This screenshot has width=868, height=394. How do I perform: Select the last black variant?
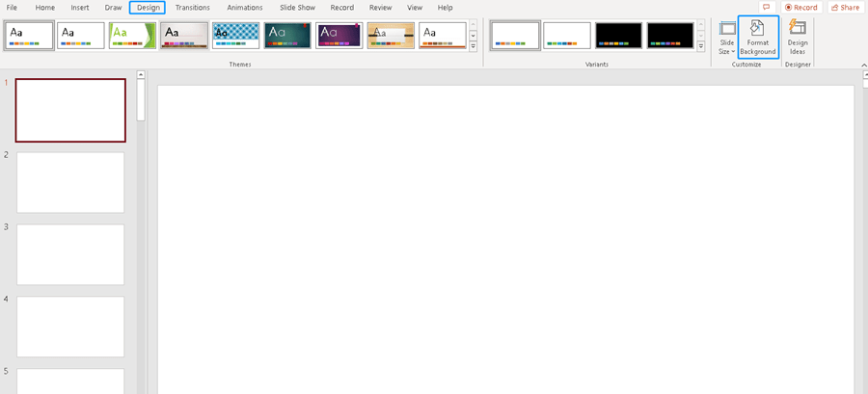(x=670, y=36)
